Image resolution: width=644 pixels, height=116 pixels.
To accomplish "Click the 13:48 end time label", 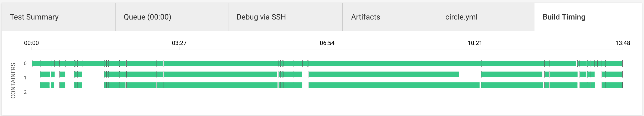I will 623,43.
